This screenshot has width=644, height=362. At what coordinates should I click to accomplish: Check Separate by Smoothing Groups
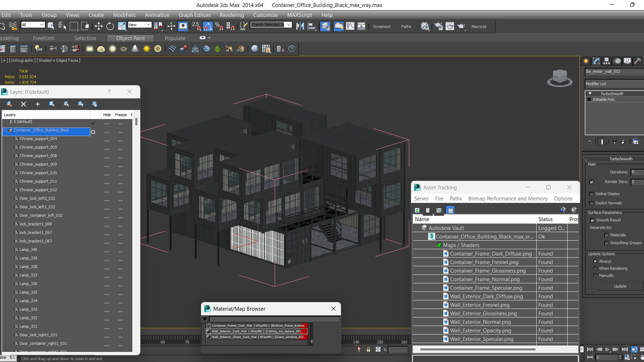click(x=606, y=243)
